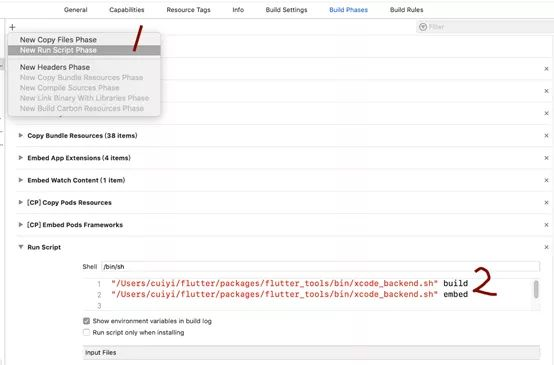Click script line ending with build
Viewport: 554px width, 365px height.
[289, 283]
